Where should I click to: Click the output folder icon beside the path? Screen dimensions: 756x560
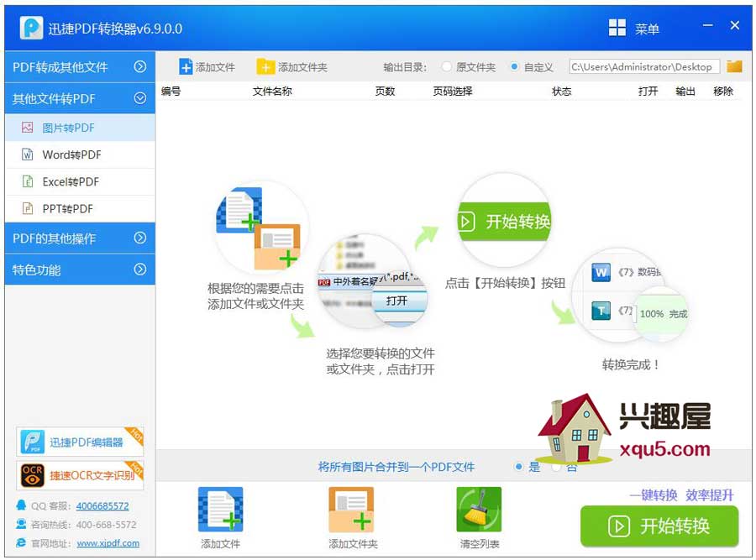(x=732, y=66)
